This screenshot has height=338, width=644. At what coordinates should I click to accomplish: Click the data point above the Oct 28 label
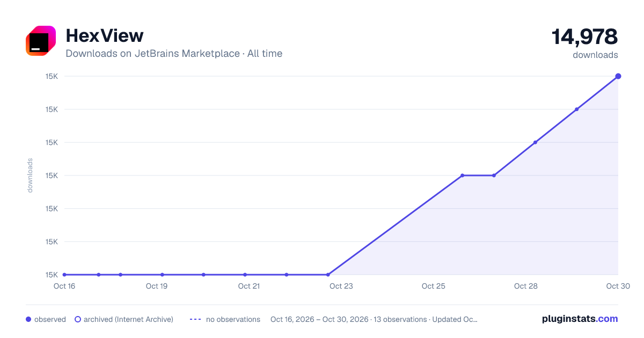coord(535,142)
